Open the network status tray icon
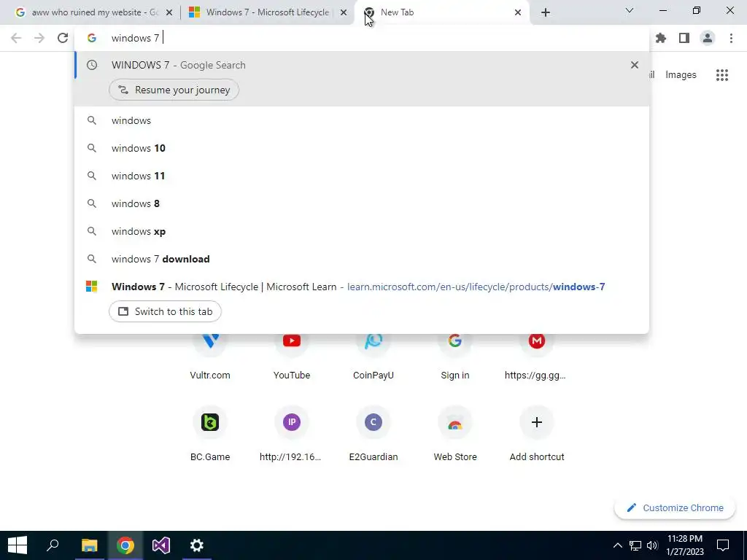The image size is (747, 560). click(635, 545)
